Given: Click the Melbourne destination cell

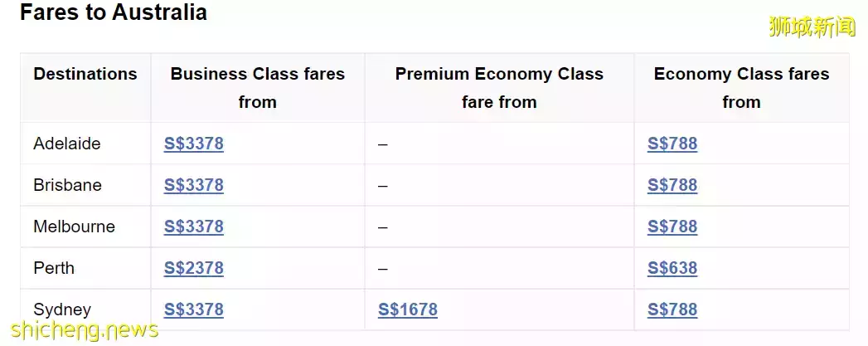Looking at the screenshot, I should [x=74, y=227].
